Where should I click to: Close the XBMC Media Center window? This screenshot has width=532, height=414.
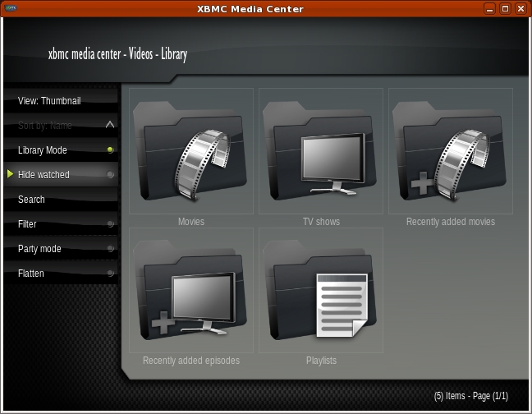pos(521,9)
